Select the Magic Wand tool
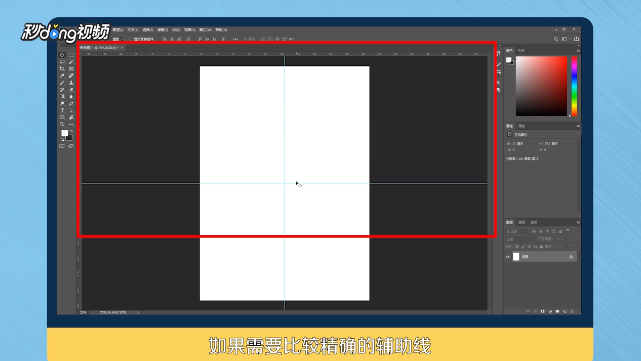The width and height of the screenshot is (641, 361). pos(71,62)
